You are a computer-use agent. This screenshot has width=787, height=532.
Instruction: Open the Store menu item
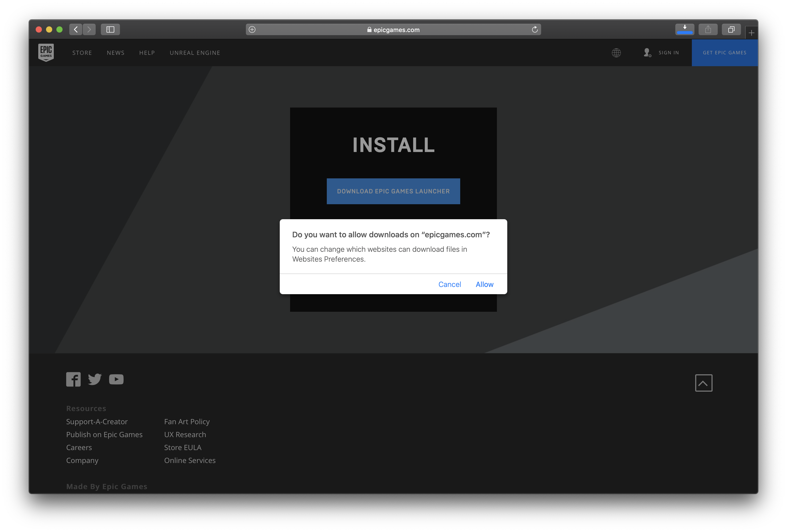[82, 53]
